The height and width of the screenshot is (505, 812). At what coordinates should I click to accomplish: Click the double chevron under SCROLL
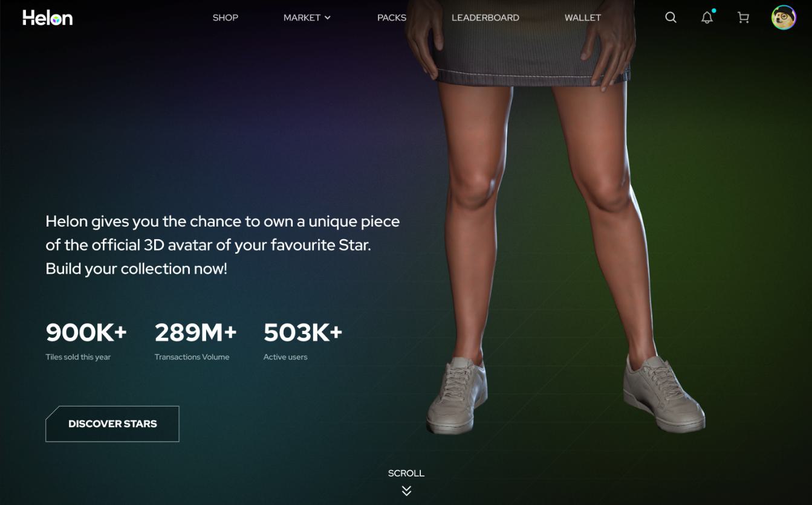click(x=406, y=491)
